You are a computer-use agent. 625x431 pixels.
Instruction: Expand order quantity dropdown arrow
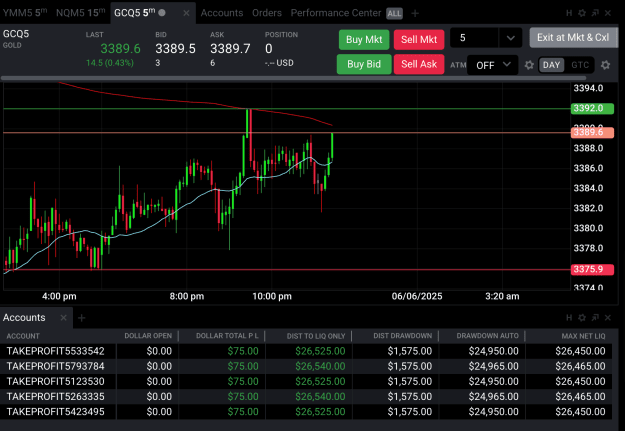pyautogui.click(x=511, y=38)
